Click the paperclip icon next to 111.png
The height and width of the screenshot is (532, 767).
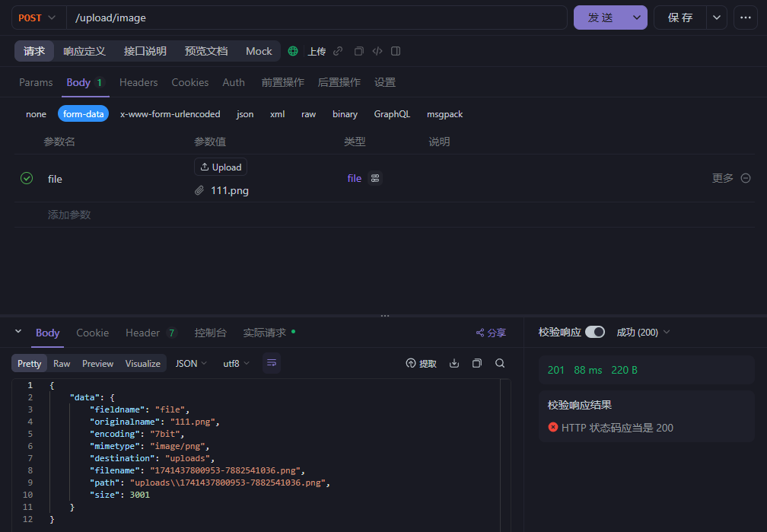[x=199, y=190]
